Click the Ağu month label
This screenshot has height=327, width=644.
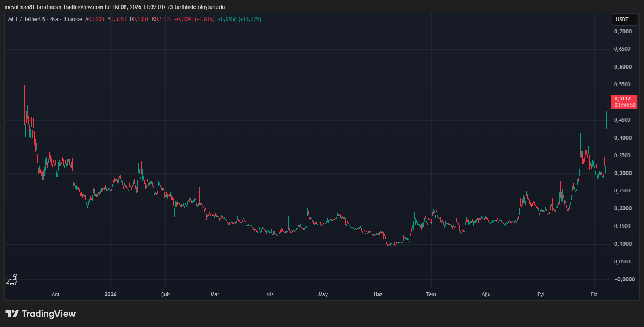click(x=486, y=294)
